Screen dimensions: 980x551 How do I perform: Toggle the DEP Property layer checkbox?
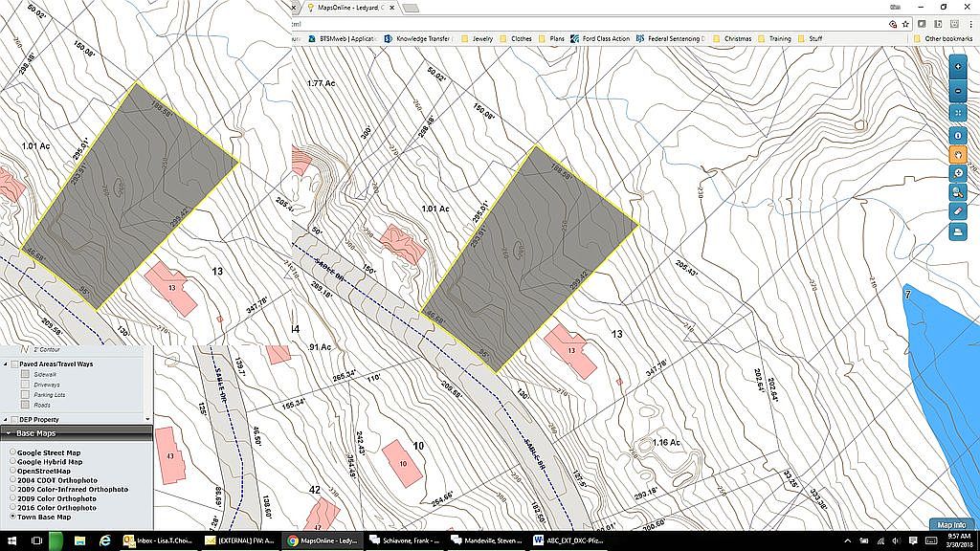(13, 419)
